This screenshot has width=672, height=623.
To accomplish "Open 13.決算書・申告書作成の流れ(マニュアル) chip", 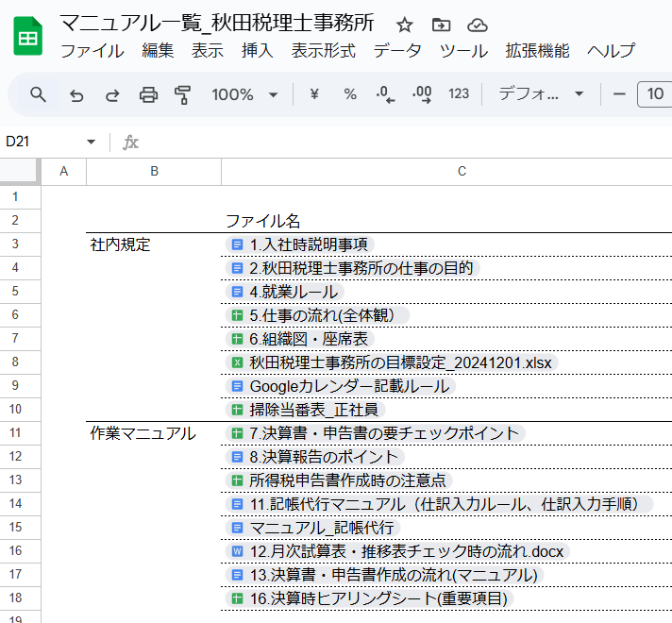I will (384, 575).
